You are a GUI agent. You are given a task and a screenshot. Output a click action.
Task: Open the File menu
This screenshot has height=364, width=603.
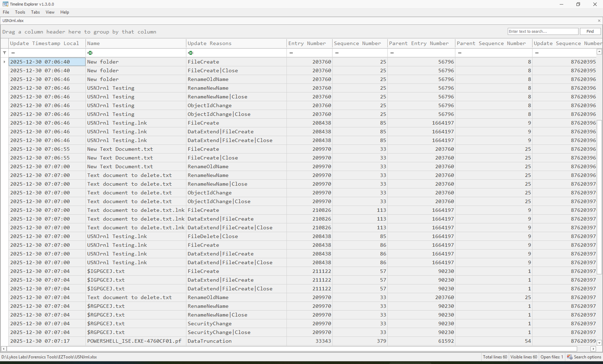[6, 12]
